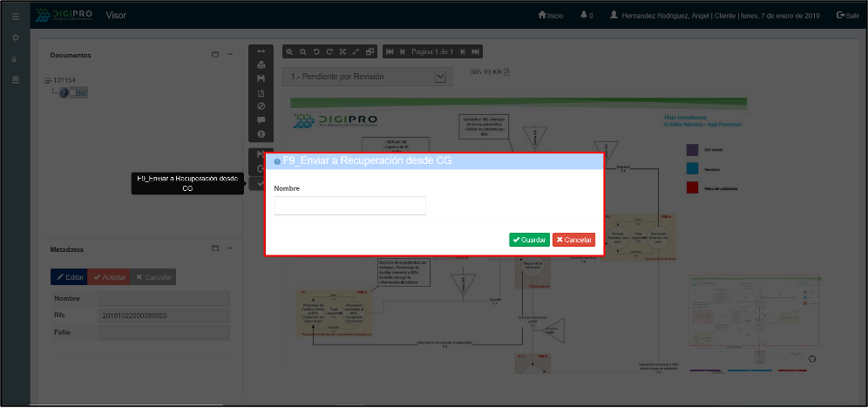Go to the last page of the document
This screenshot has height=408, width=868.
tap(475, 52)
